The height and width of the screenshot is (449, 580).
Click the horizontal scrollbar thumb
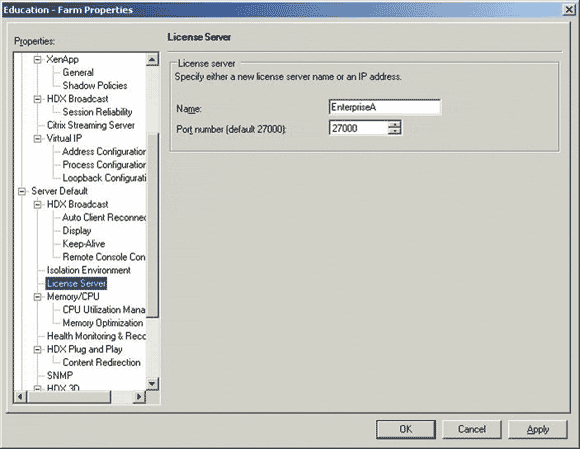point(69,397)
